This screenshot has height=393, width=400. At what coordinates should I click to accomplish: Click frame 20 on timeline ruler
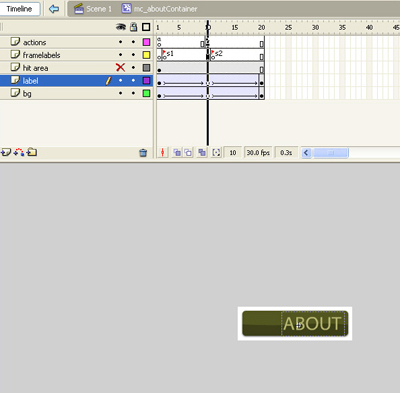(x=262, y=28)
